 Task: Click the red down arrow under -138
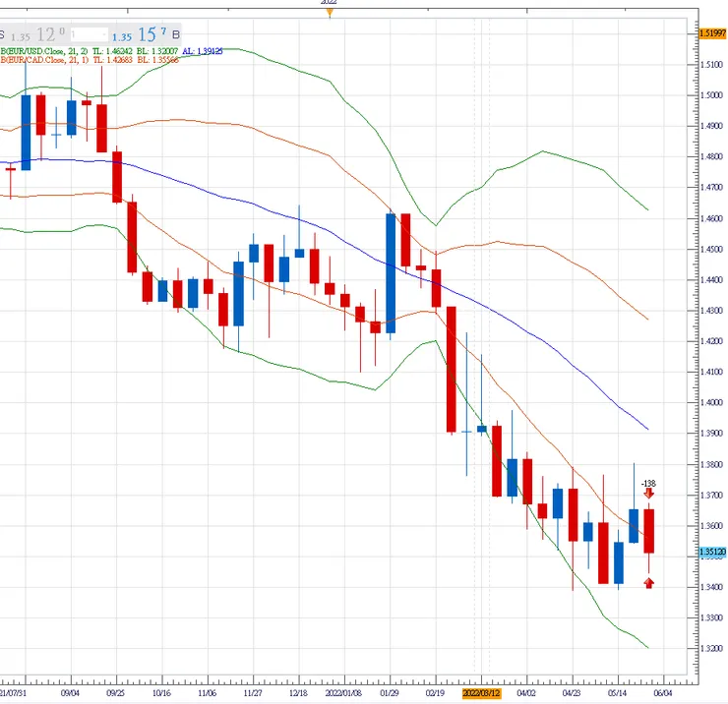coord(648,494)
